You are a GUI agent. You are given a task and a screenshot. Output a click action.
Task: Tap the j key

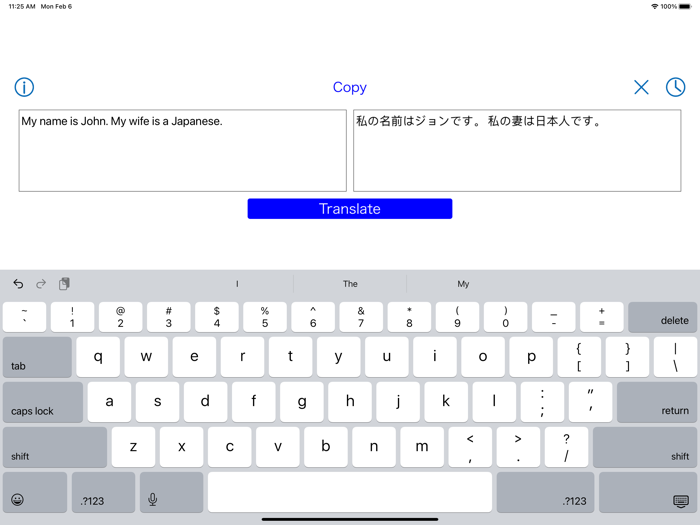[x=398, y=402]
